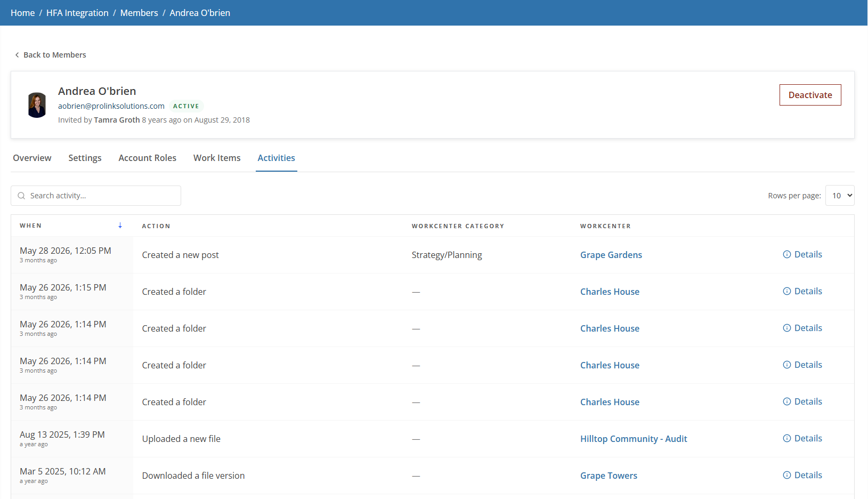Click the Home breadcrumb
Screen dimensions: 868x499
[22, 13]
